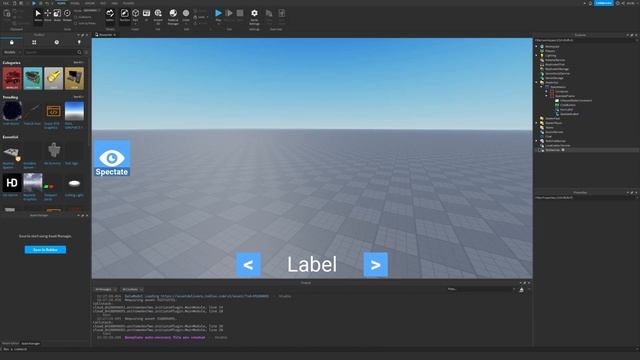Click the Collaborate button at top right
Image resolution: width=640 pixels, height=360 pixels.
pos(604,3)
